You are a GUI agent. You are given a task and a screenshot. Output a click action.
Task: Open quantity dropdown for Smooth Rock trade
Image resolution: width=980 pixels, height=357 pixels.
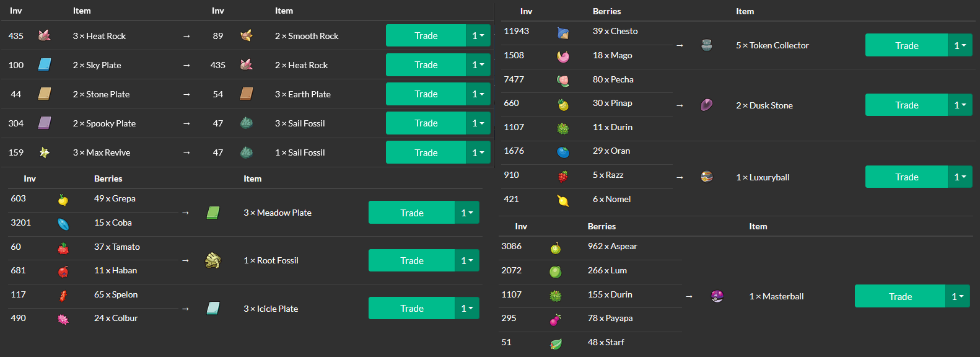point(478,35)
